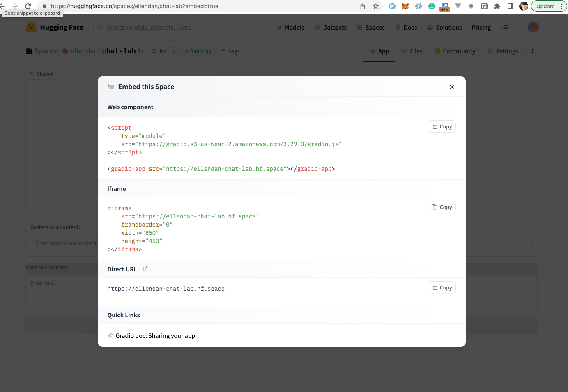Go forward in browser history

pos(15,6)
